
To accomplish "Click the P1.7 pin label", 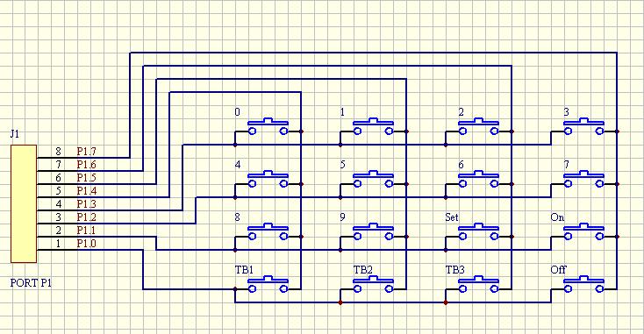I will coord(86,152).
